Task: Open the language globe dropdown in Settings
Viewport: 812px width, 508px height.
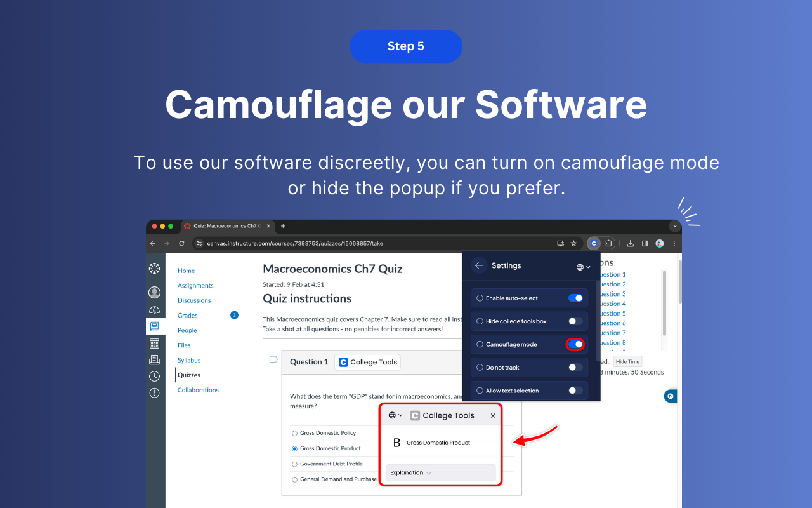Action: 583,267
